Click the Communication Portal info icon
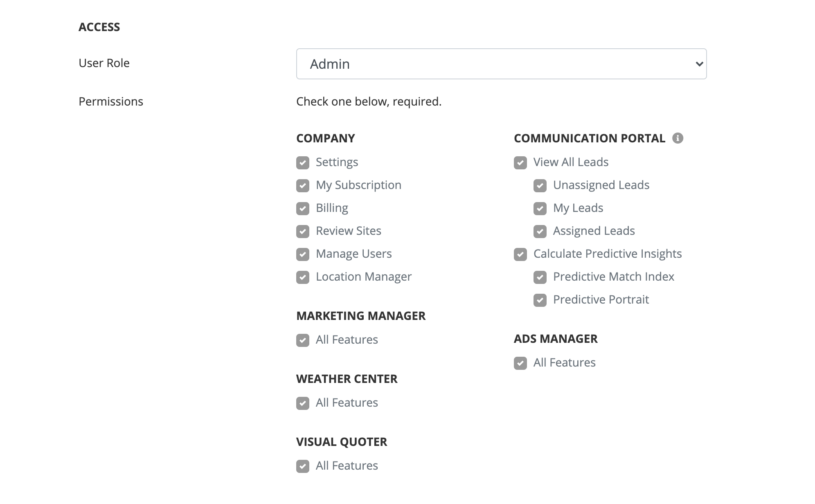Image resolution: width=815 pixels, height=504 pixels. [678, 138]
